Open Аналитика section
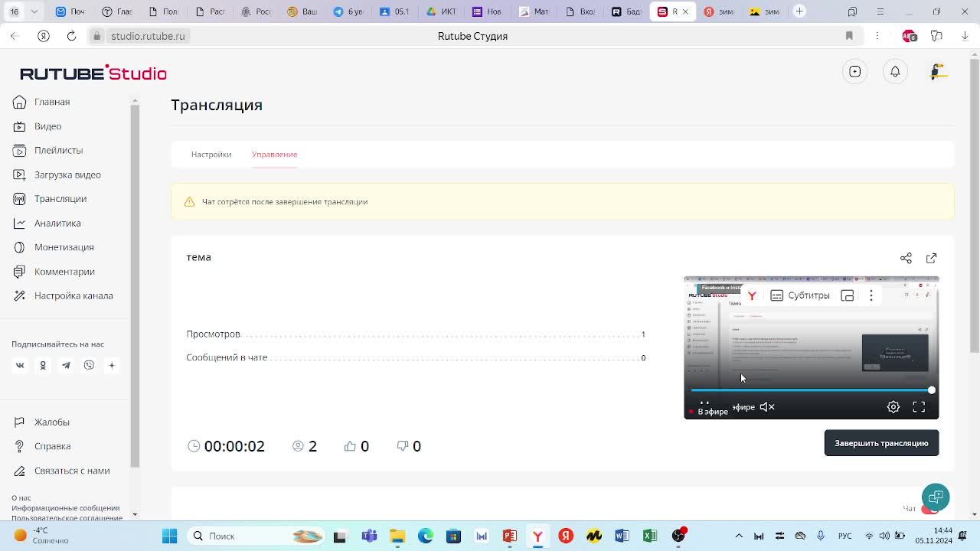Image resolution: width=980 pixels, height=551 pixels. click(x=47, y=223)
